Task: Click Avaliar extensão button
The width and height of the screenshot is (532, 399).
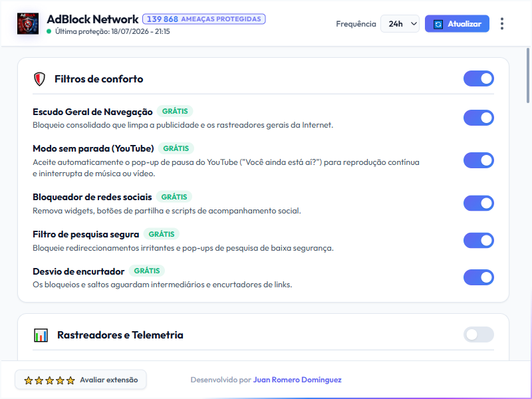Action: [80, 380]
